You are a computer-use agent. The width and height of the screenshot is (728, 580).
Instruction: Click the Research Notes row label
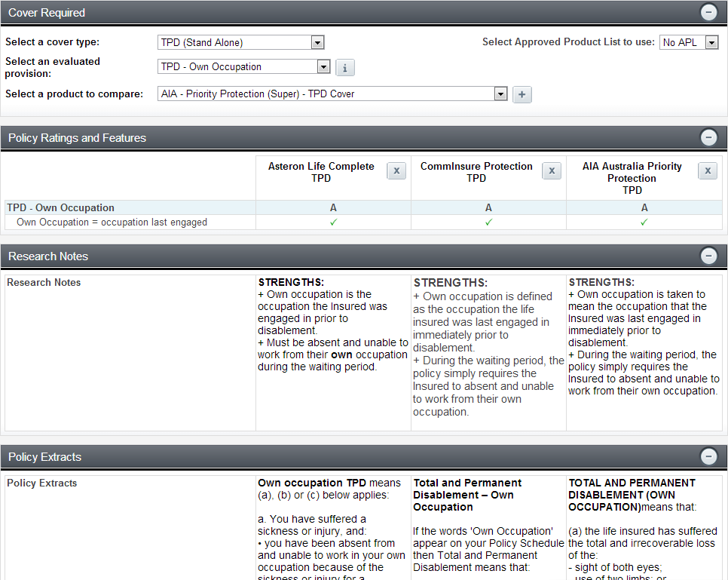(44, 282)
